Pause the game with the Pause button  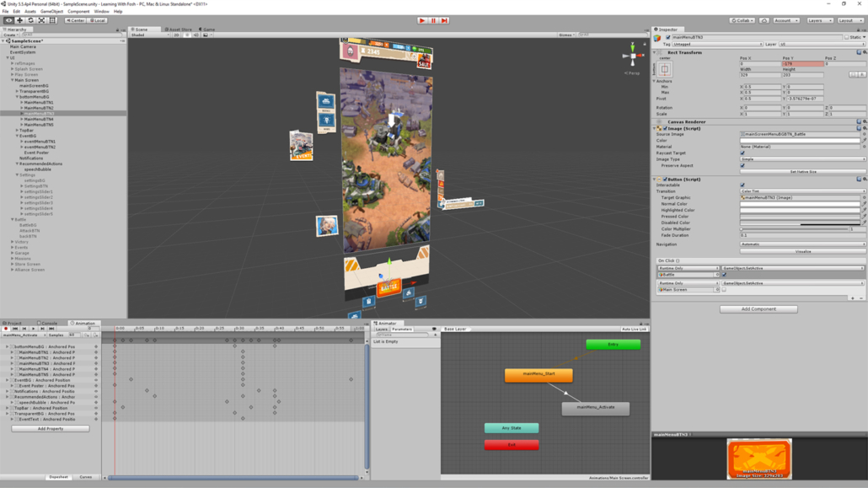(433, 20)
